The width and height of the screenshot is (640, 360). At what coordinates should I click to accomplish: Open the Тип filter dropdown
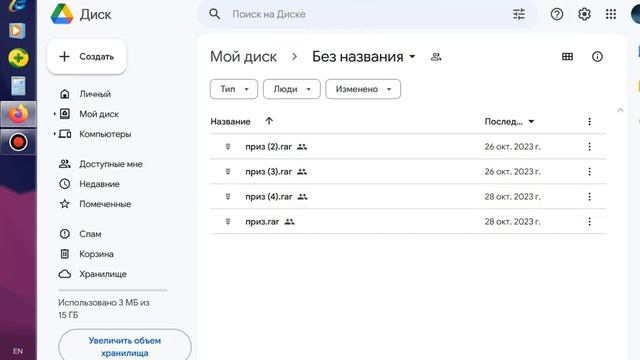(234, 89)
